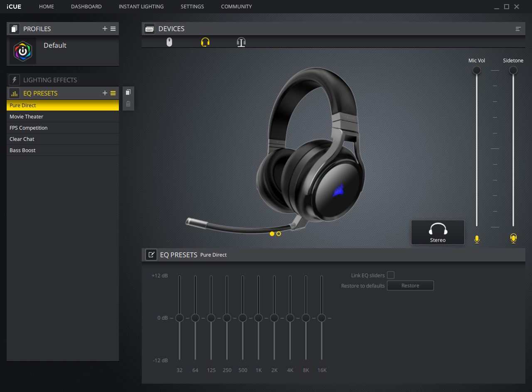532x392 pixels.
Task: Click the Devices keyboard icon
Action: (150, 29)
